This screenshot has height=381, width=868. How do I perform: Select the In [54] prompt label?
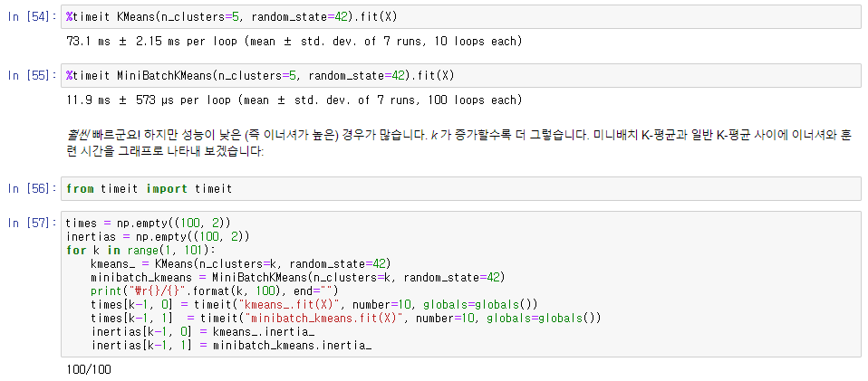tap(32, 17)
